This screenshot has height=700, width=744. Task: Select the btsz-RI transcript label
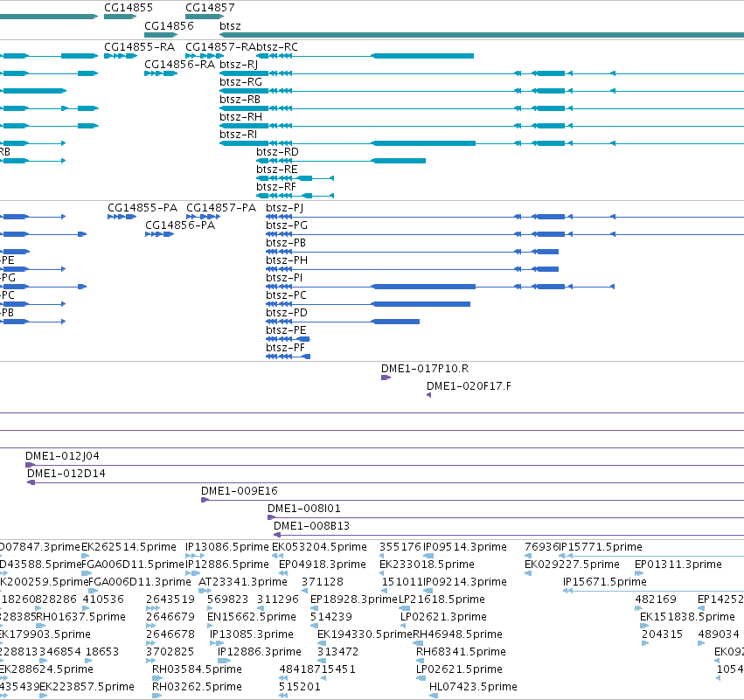tap(238, 135)
